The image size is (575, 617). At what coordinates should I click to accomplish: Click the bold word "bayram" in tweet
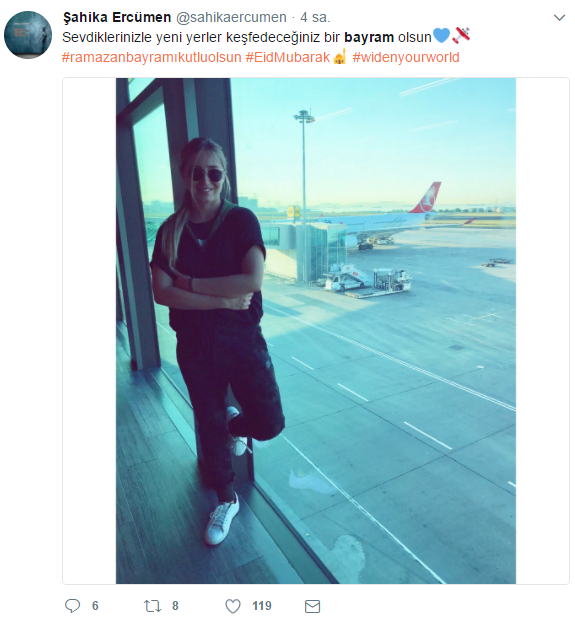point(369,37)
